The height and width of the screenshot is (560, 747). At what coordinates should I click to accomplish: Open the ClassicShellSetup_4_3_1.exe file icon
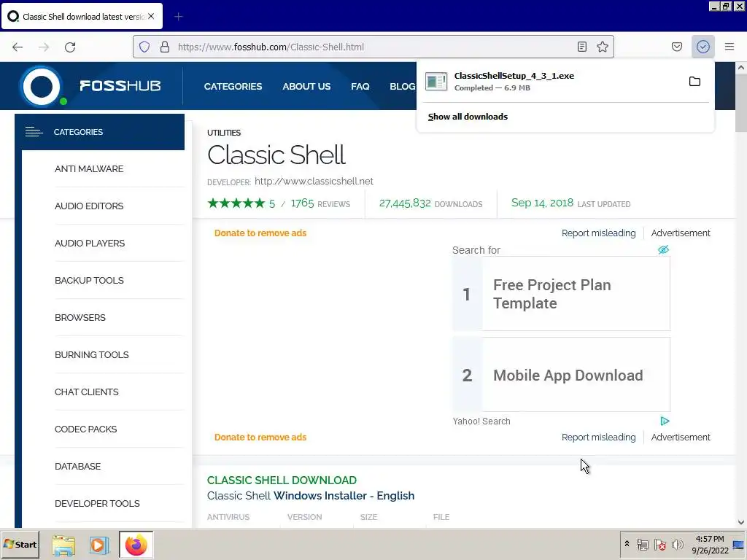[436, 82]
